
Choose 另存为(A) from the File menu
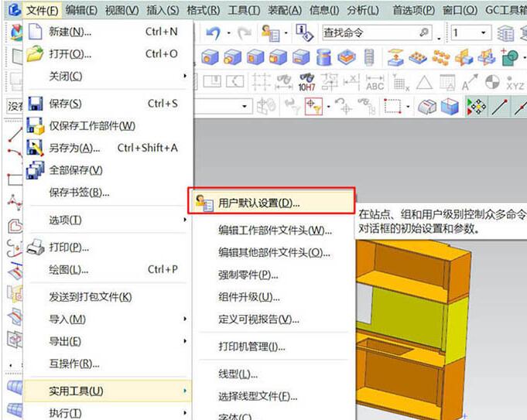[74, 148]
